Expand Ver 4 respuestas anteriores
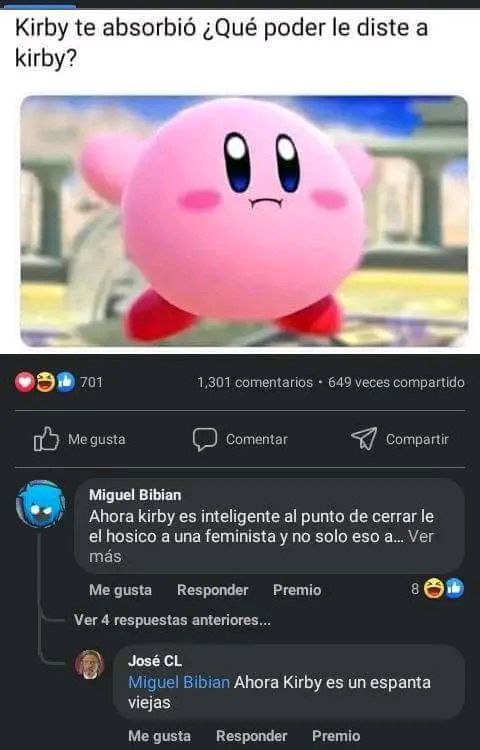Viewport: 480px width, 750px height. pyautogui.click(x=172, y=620)
